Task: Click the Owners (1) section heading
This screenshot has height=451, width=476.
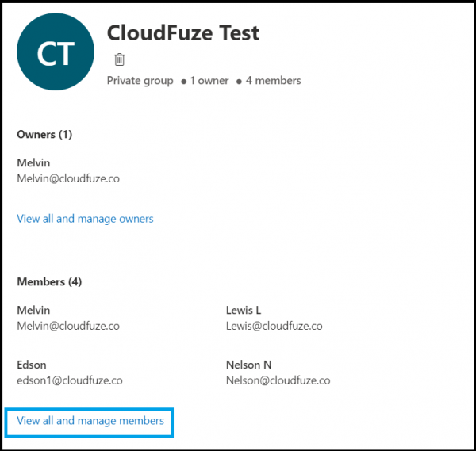Action: [x=44, y=135]
